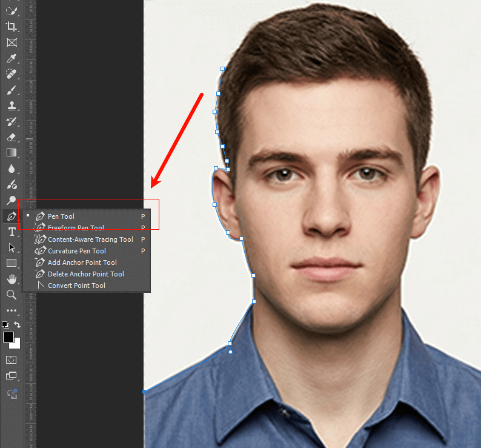Choose Freeform Pen Tool from flyout
481x448 pixels.
pyautogui.click(x=87, y=228)
